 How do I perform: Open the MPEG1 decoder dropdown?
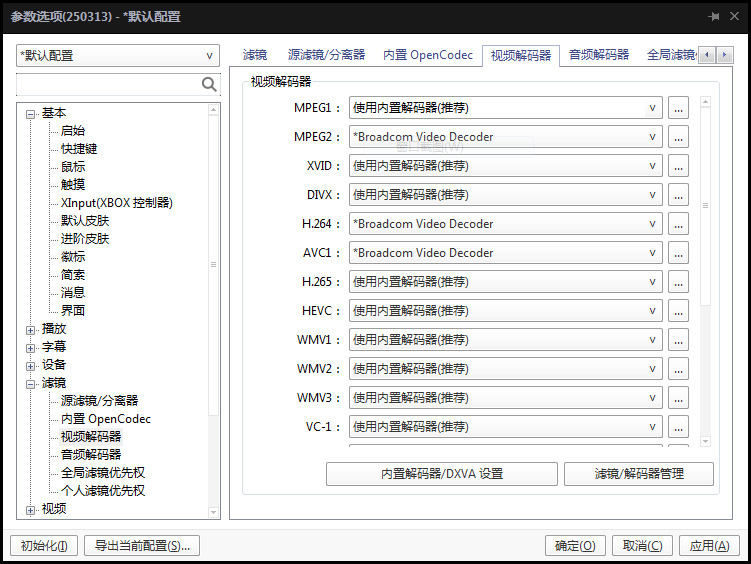coord(505,108)
